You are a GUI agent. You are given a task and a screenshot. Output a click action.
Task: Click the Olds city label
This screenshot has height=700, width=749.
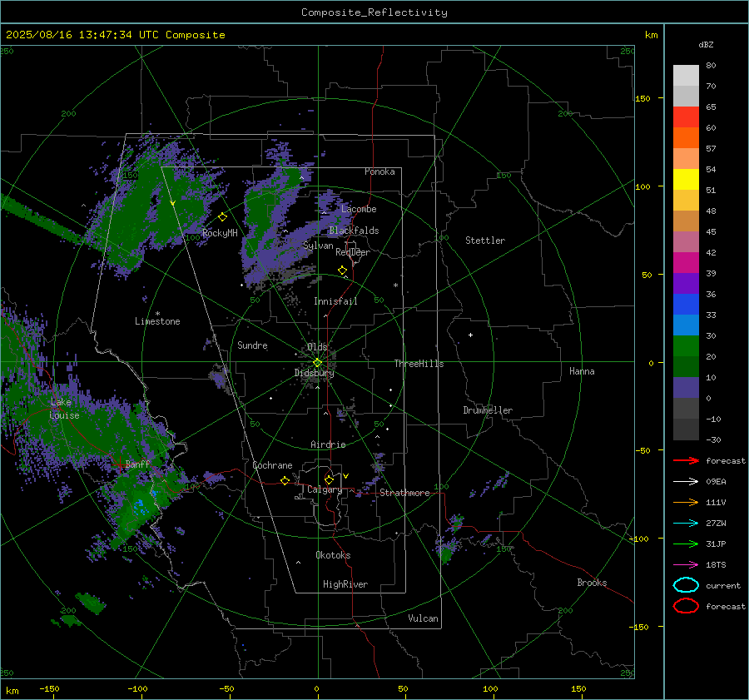[317, 347]
